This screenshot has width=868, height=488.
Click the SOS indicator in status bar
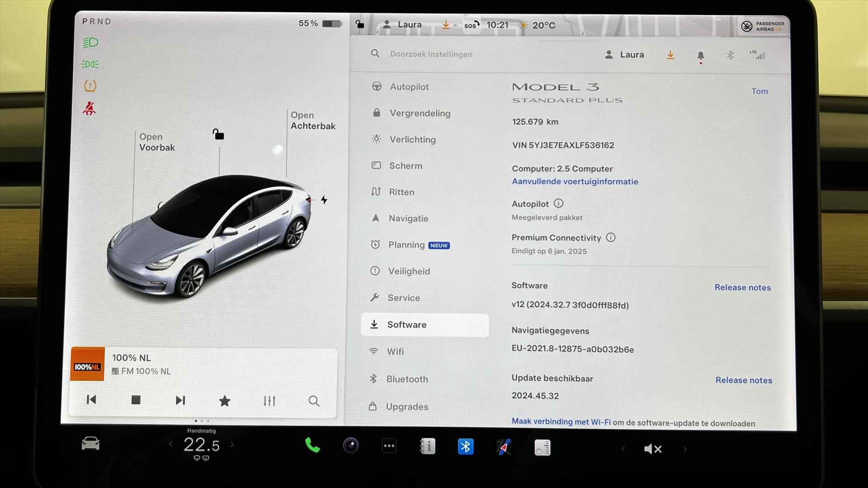471,25
